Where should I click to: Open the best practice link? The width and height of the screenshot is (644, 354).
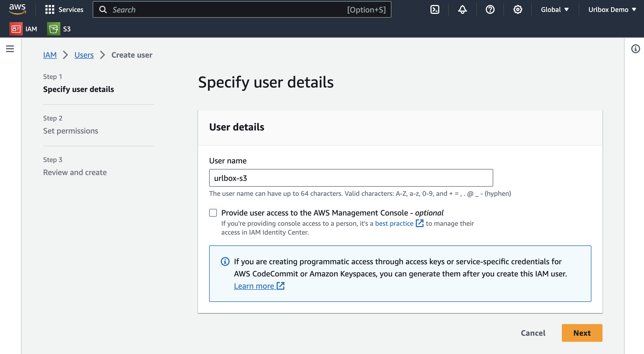pyautogui.click(x=394, y=223)
